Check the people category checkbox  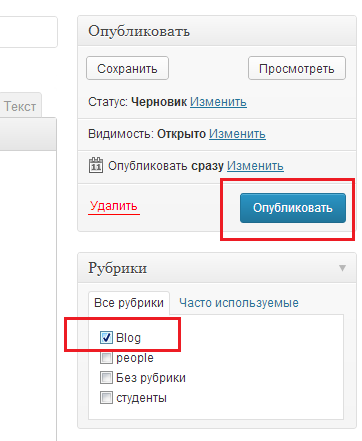click(106, 358)
